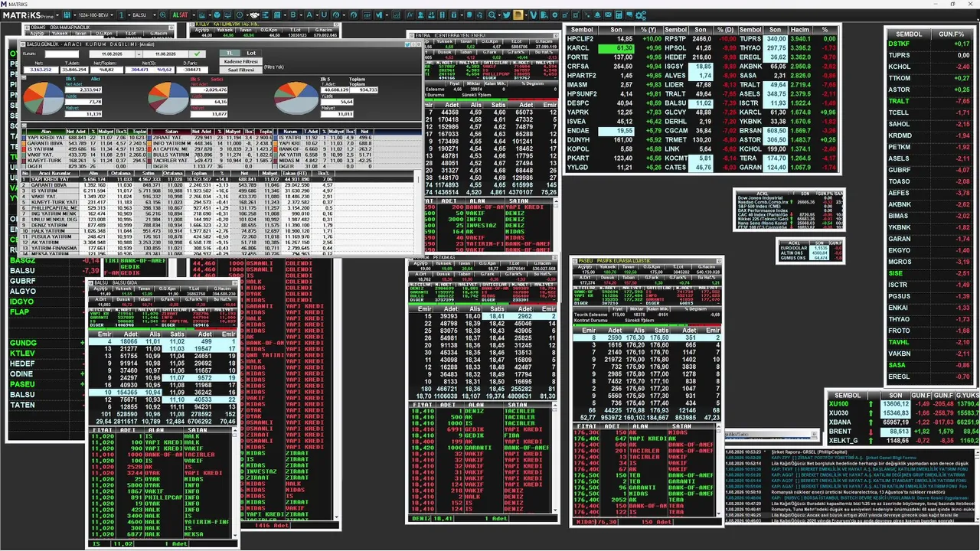
Task: Click the Takas (RT) column header
Action: point(298,173)
